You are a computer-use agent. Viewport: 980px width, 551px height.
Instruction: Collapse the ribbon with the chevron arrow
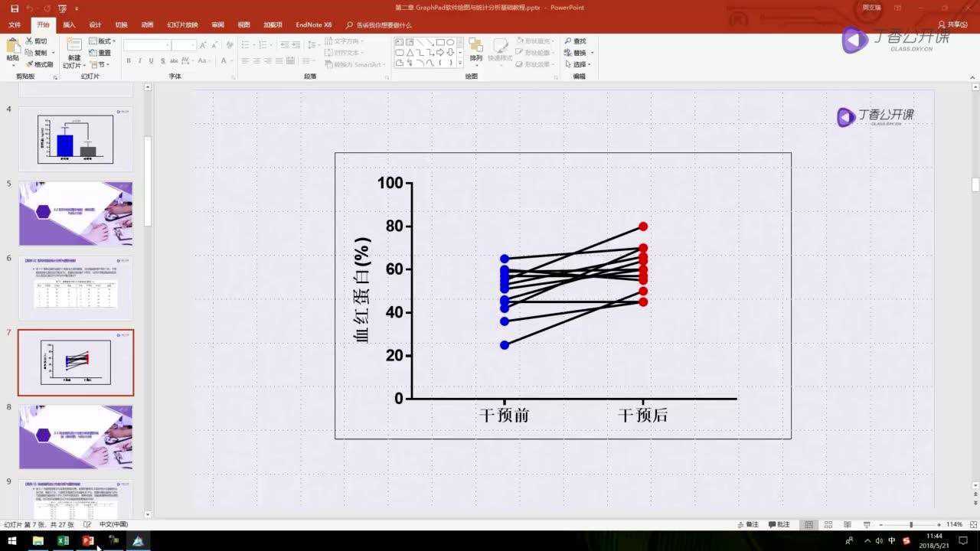(972, 77)
